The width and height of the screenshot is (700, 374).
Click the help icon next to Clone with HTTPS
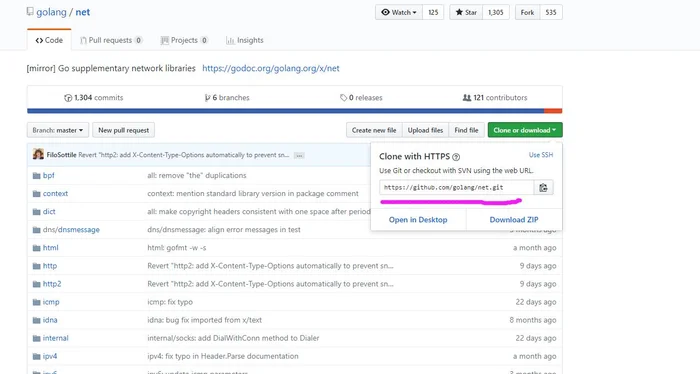[456, 157]
